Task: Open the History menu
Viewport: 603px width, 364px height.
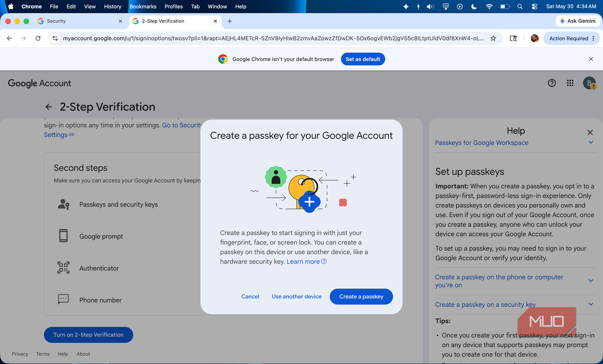Action: (x=113, y=6)
